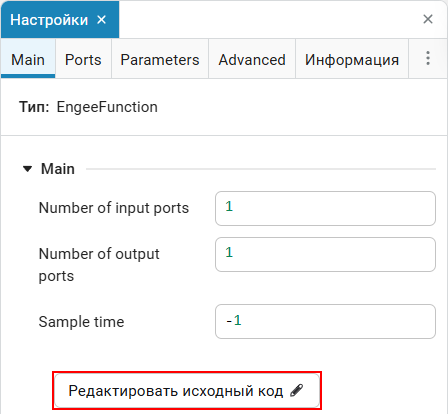Open the three-dot overflow menu beside tabs
Viewport: 448px width, 414px height.
tap(428, 58)
